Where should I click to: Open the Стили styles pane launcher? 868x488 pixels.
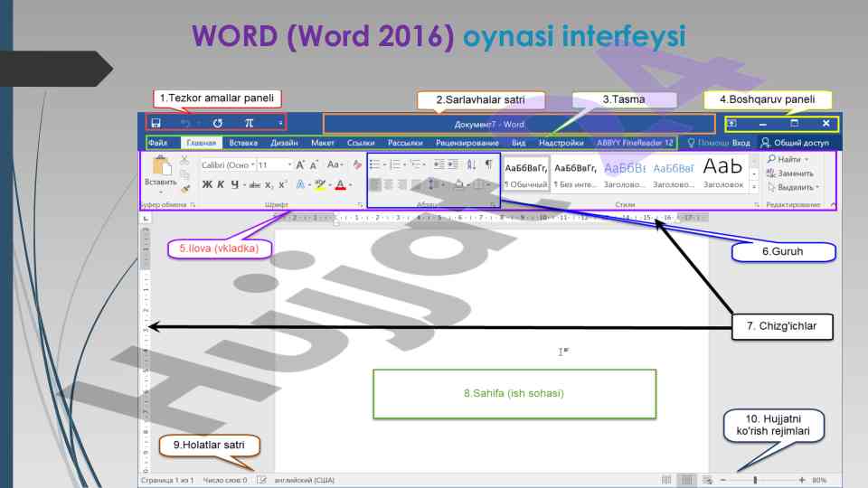pos(756,205)
